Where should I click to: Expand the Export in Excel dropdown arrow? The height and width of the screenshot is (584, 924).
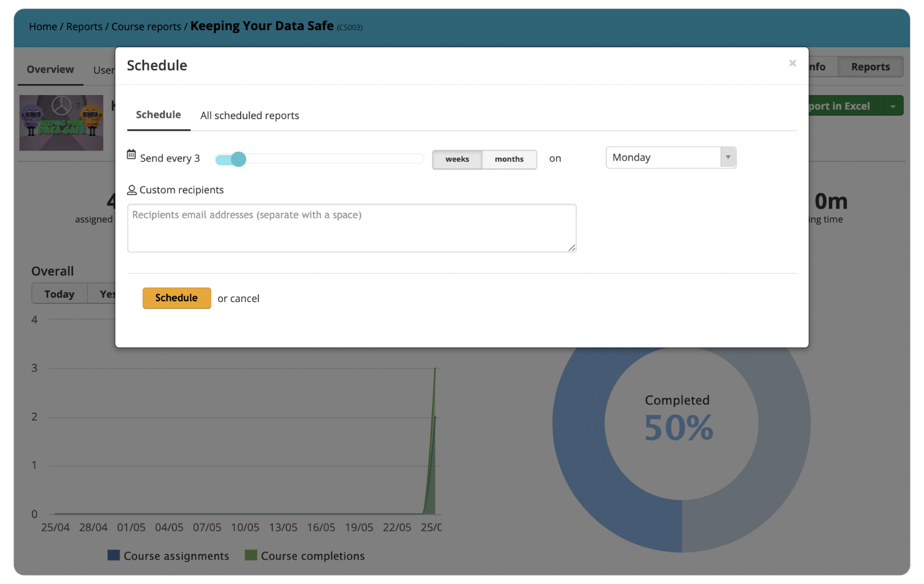[893, 106]
